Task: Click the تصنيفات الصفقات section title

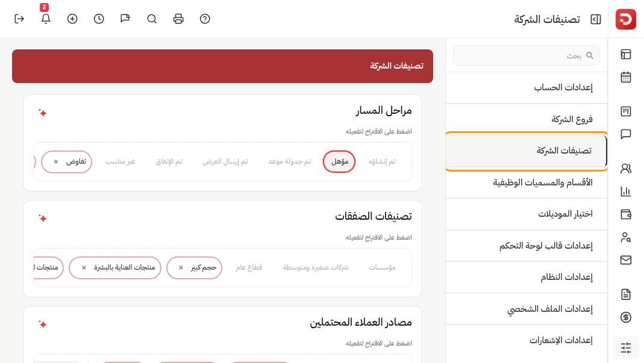Action: point(374,216)
